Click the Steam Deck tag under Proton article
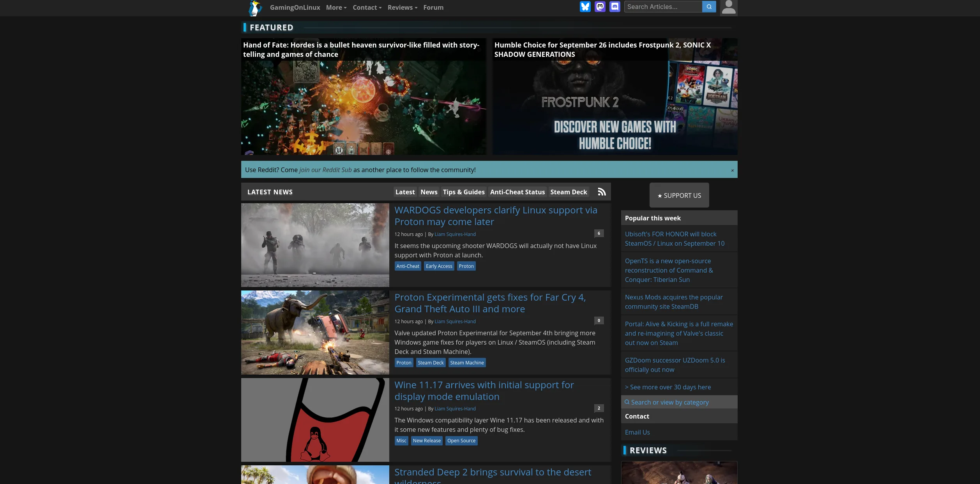Screen dimensions: 980x484 coord(431,363)
